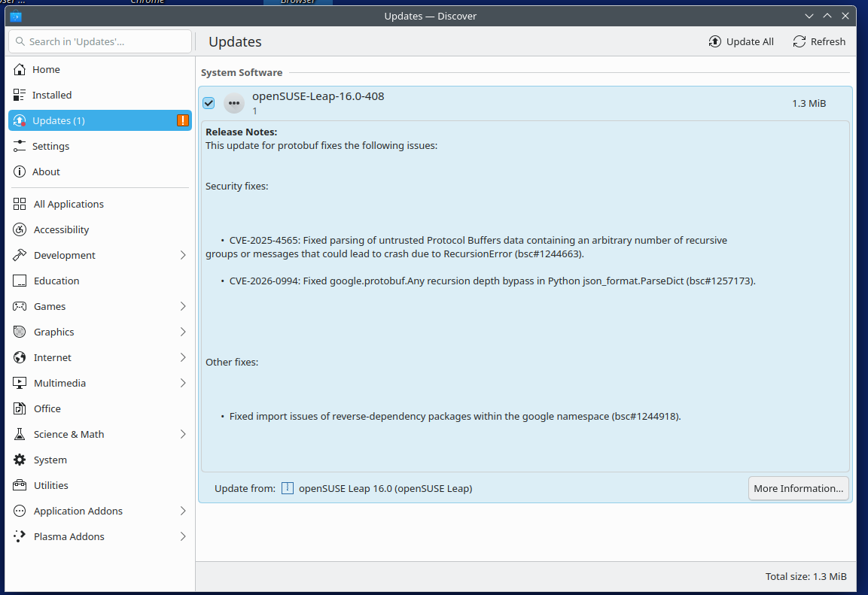Click the More Information... button
This screenshot has height=595, width=868.
point(798,488)
